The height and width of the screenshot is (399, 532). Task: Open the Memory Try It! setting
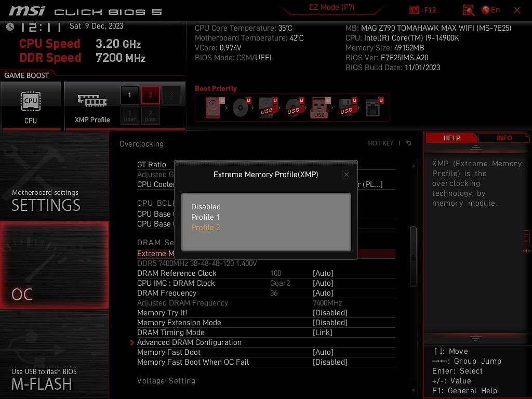162,313
